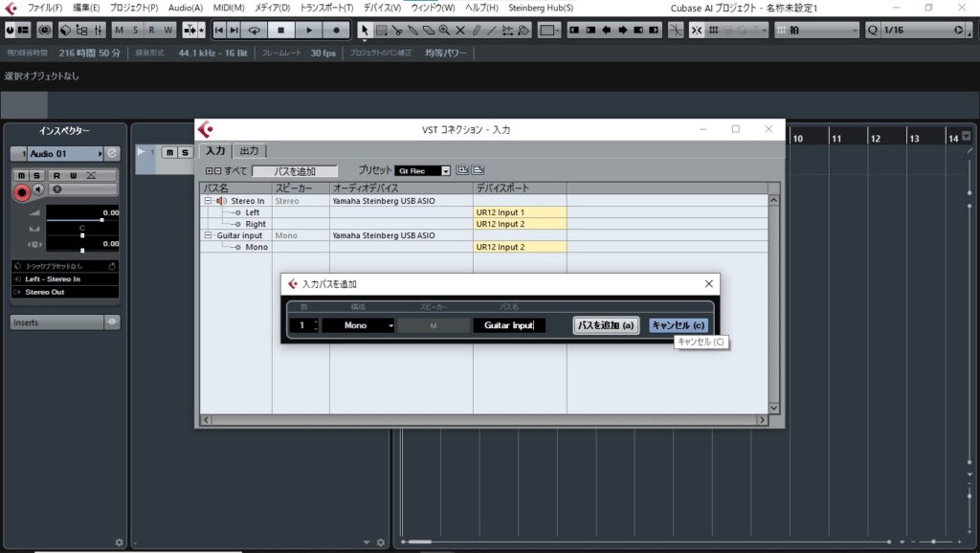Select the Mute X tool in toolbar
Image resolution: width=980 pixels, height=553 pixels.
tap(460, 30)
